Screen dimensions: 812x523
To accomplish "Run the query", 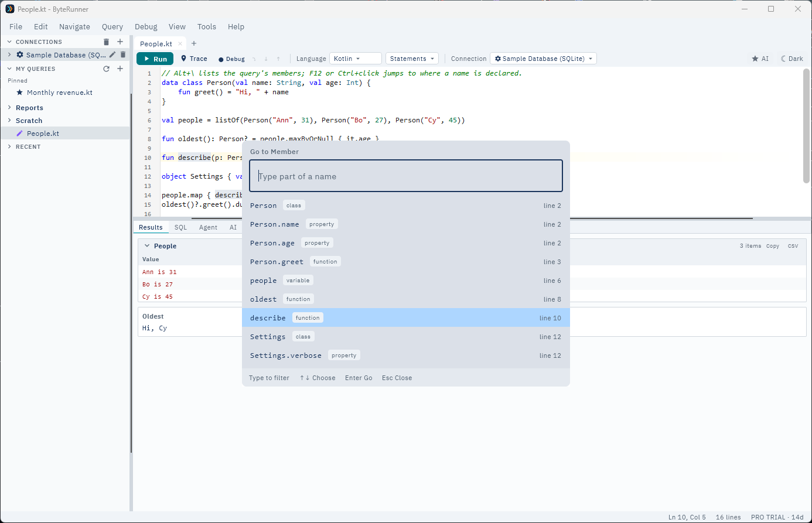I will (x=155, y=59).
